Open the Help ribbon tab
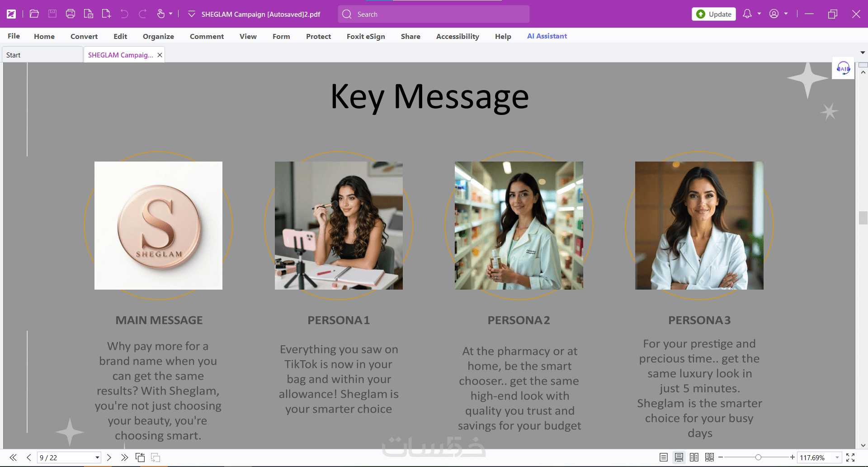 tap(503, 36)
